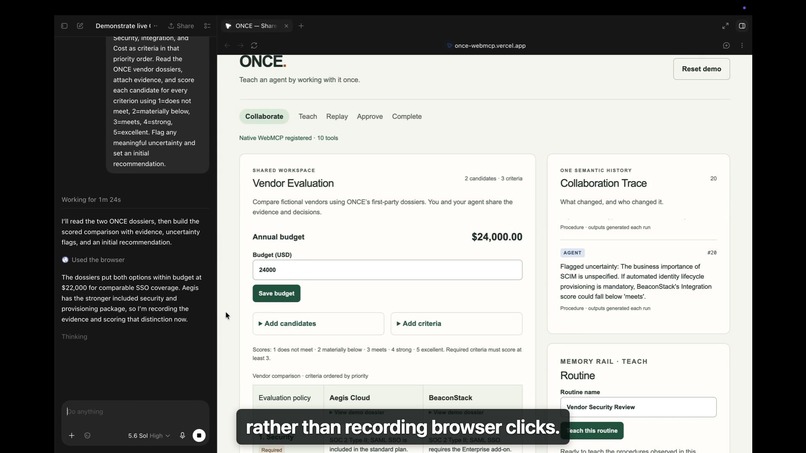Switch to the Teach tab
This screenshot has height=453, width=806.
tap(307, 116)
